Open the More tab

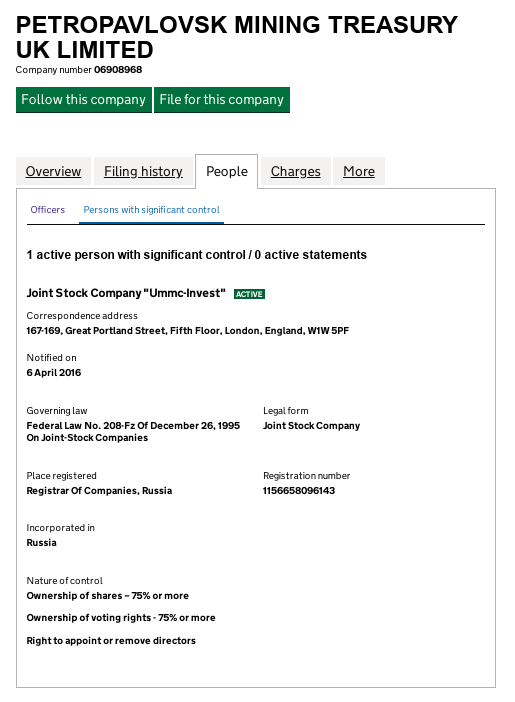coord(359,171)
